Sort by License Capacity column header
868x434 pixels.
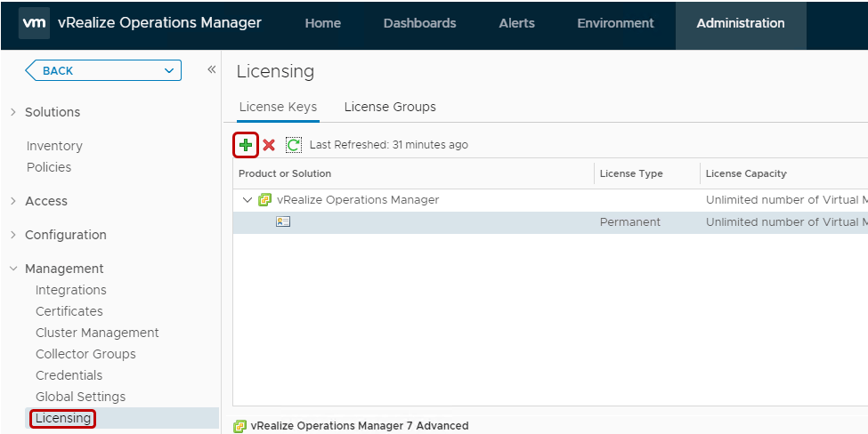point(746,173)
